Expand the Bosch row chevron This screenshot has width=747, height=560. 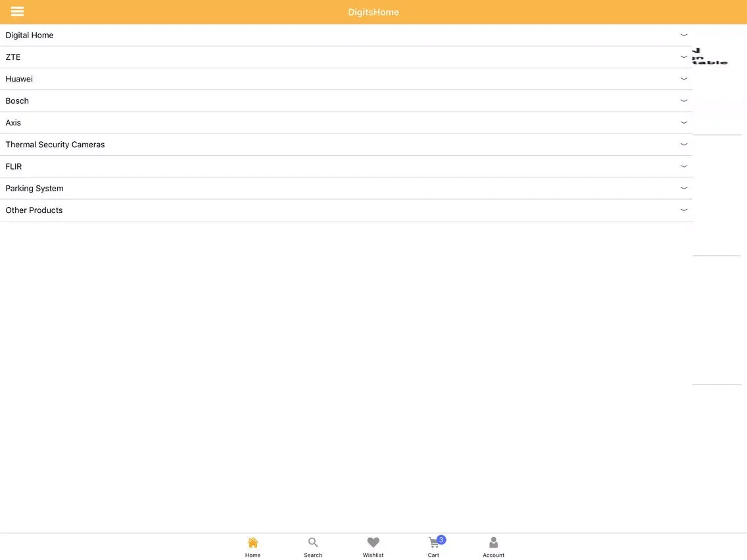(x=684, y=101)
